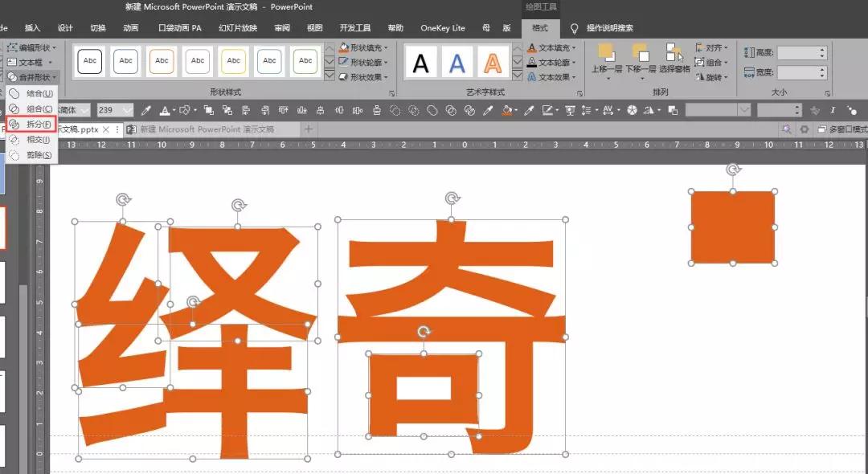Screen dimensions: 868x474
Task: Open the 选择窗格 selection pane
Action: point(674,59)
